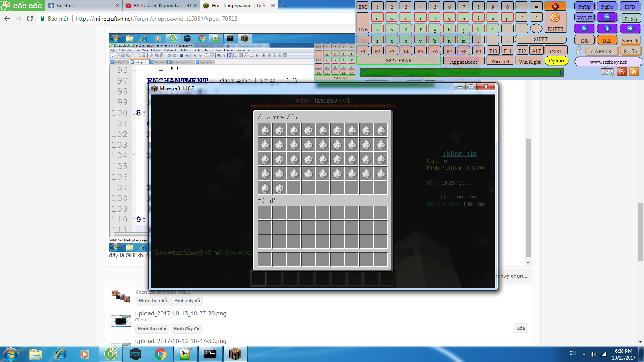Select last spawner item in SpawnerShop top row
The width and height of the screenshot is (644, 362).
(x=381, y=130)
